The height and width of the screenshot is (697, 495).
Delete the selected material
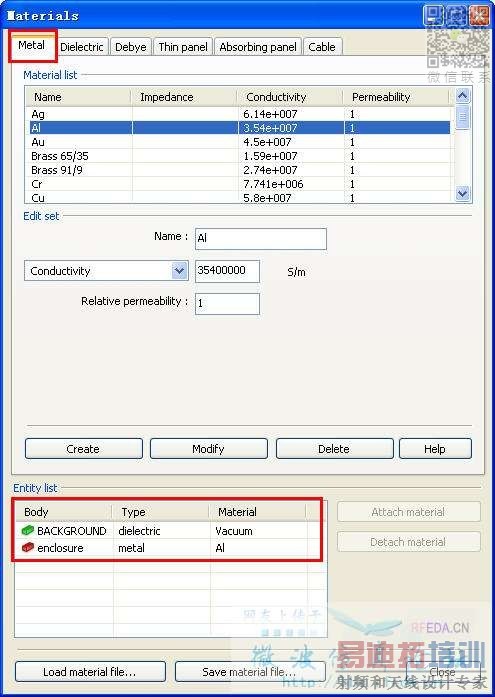coord(334,449)
